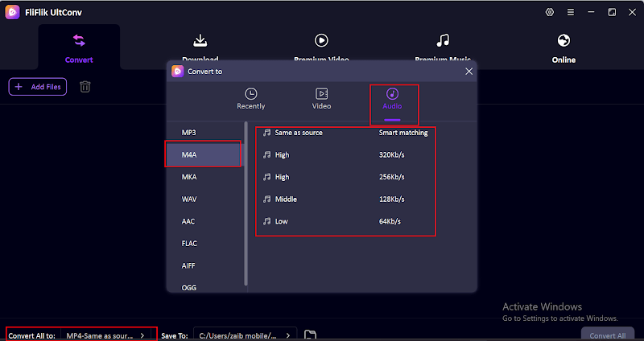Image resolution: width=644 pixels, height=341 pixels.
Task: Open the Premium Video tab
Action: tap(321, 49)
